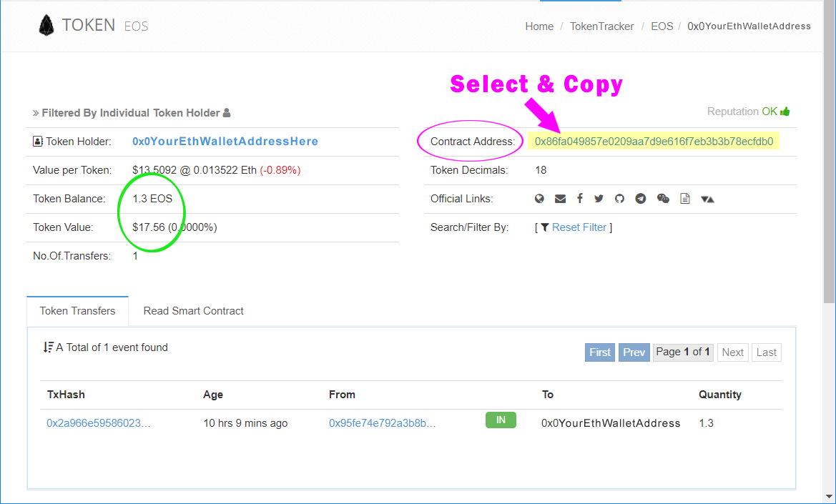This screenshot has height=504, width=836.
Task: Click the $17.56 token value text
Action: pos(149,227)
